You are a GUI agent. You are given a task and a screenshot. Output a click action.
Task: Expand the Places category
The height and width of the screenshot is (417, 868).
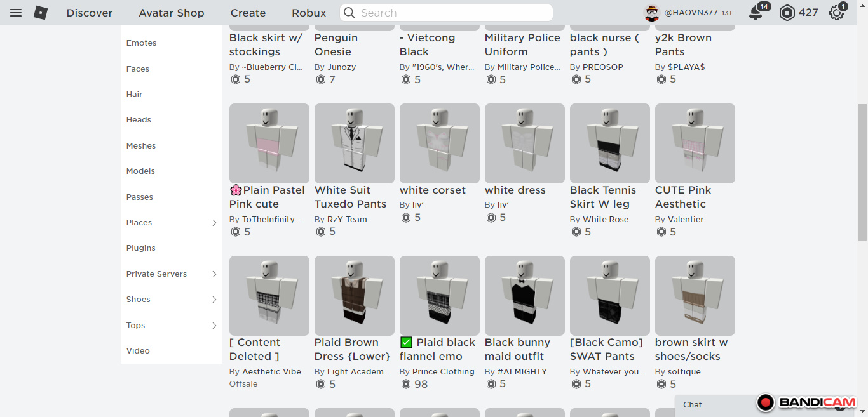click(x=214, y=223)
